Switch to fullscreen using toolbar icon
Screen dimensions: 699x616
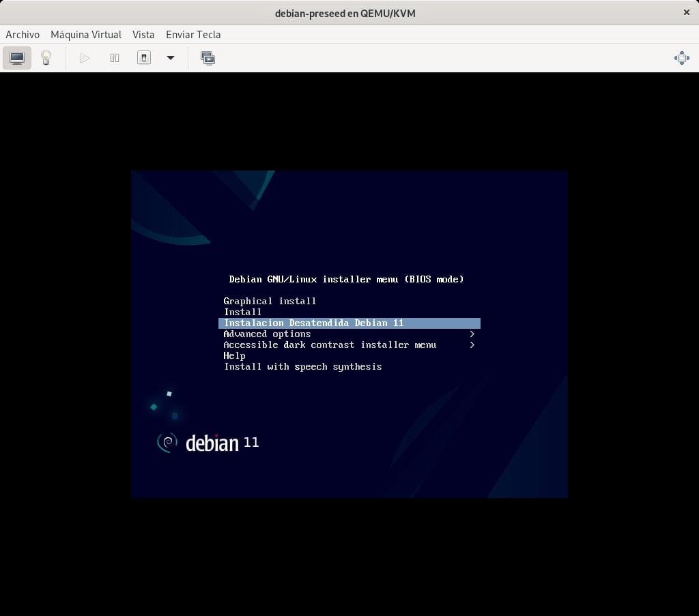[x=681, y=58]
